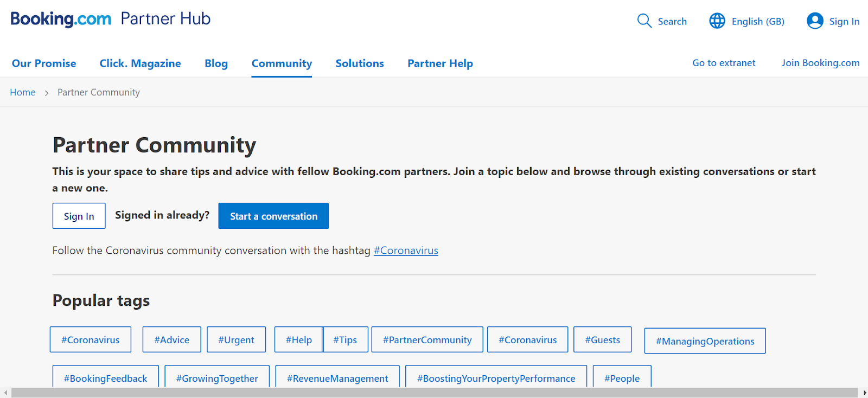Screen dimensions: 868x398
Task: Click the 'Signed in already?' text
Action: (x=162, y=215)
